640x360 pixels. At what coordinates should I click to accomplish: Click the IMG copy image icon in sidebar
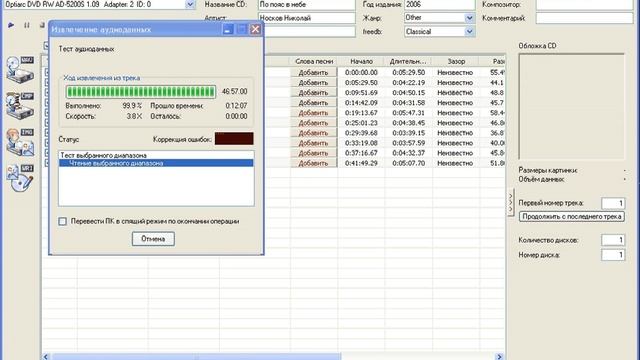(x=20, y=142)
